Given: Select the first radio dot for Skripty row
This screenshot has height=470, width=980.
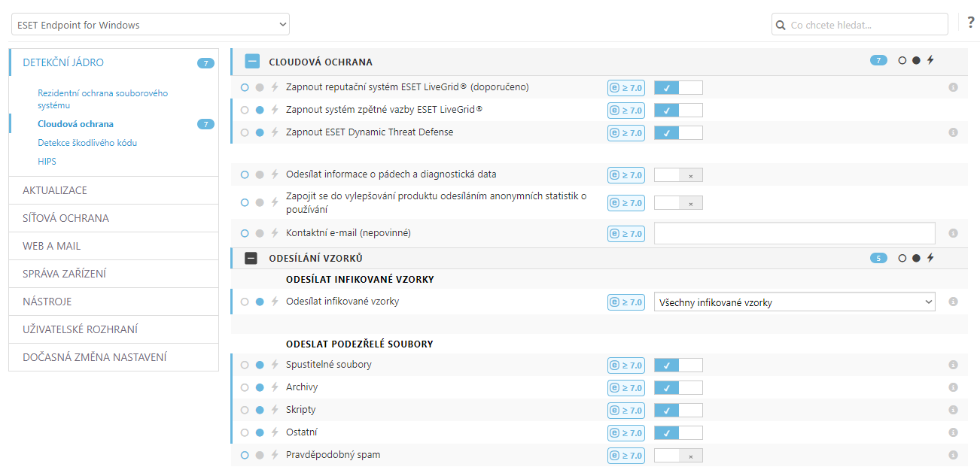Looking at the screenshot, I should pos(245,411).
